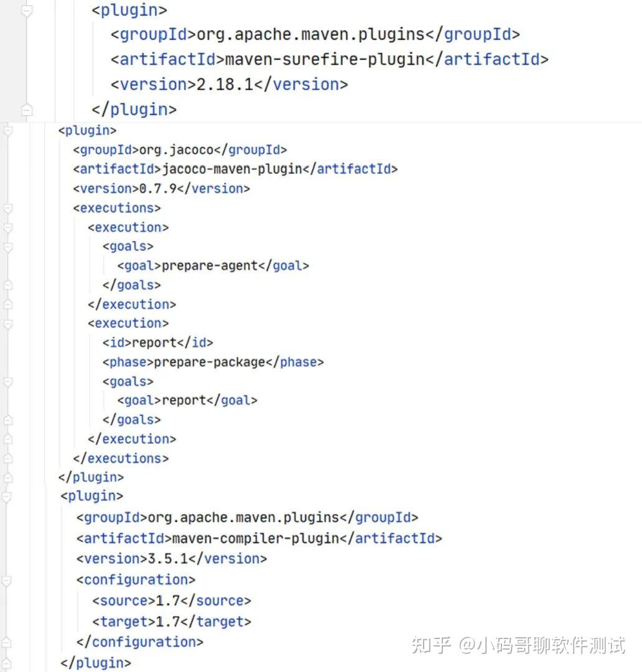Click the maven-compiler-plugin artifactId text
The height and width of the screenshot is (672, 642).
pyautogui.click(x=256, y=538)
